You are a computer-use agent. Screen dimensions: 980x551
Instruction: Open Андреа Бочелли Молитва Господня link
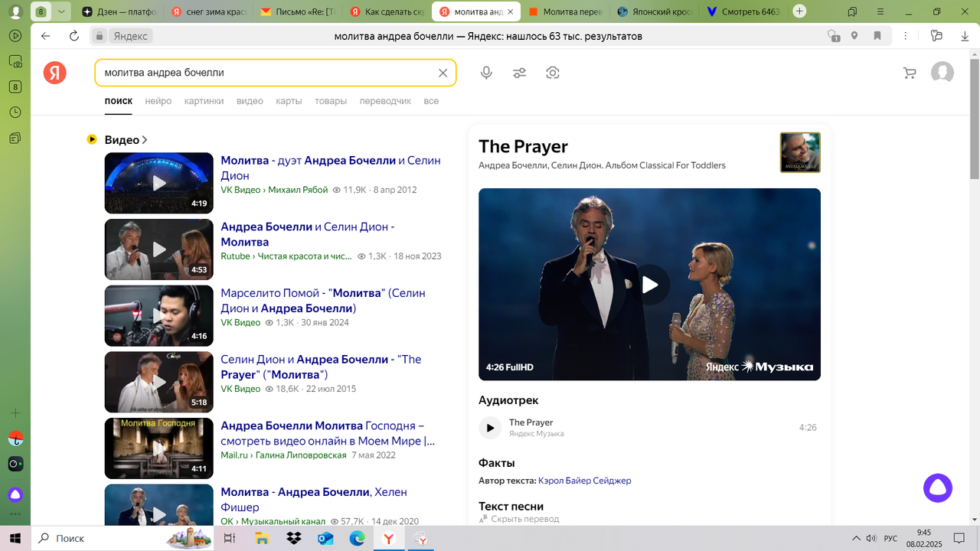(328, 433)
